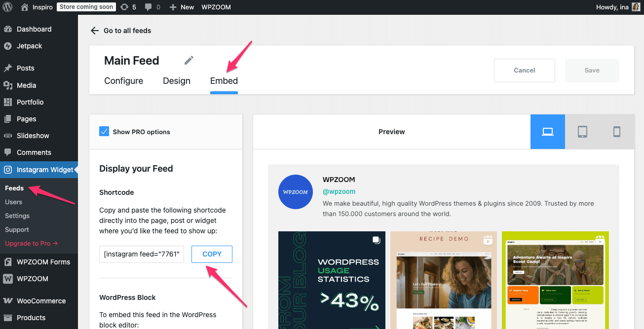Click the Cancel button
Image resolution: width=644 pixels, height=329 pixels.
tap(525, 71)
